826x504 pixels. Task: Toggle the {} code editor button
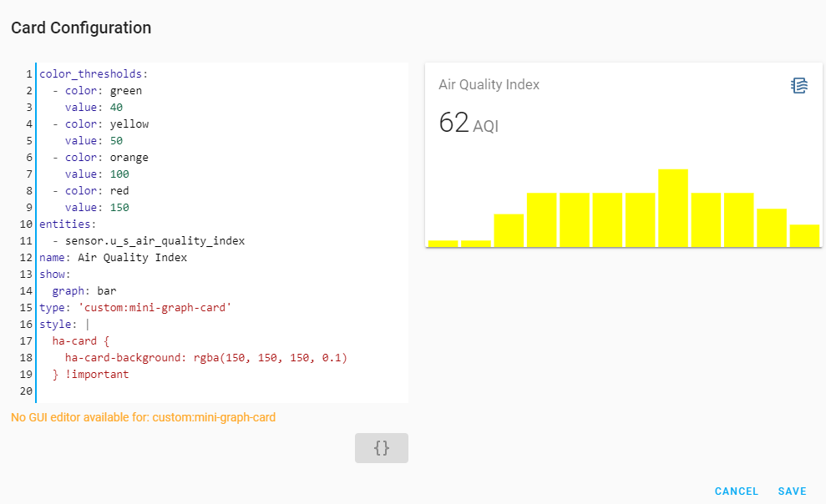tap(382, 448)
